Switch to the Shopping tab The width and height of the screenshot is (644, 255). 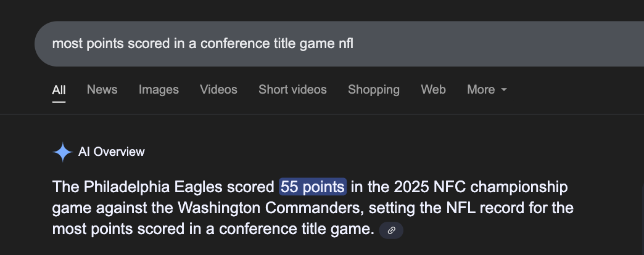[373, 90]
